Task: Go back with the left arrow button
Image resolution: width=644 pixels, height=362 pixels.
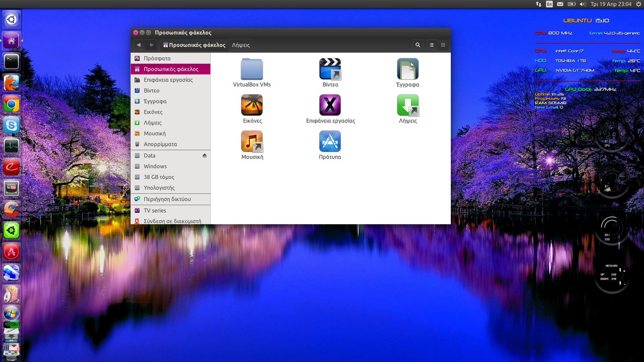Action: tap(139, 45)
